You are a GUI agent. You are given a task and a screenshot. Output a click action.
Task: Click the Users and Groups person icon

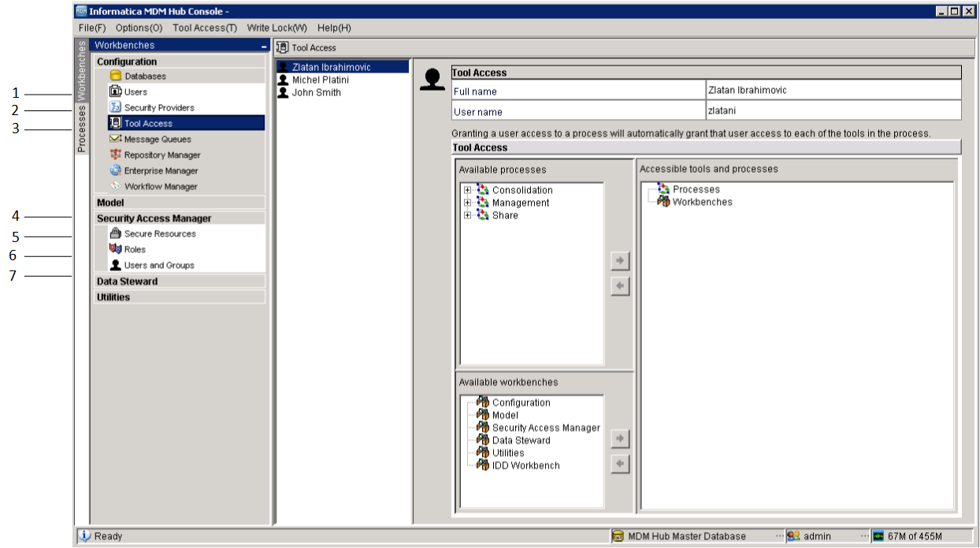(x=115, y=265)
